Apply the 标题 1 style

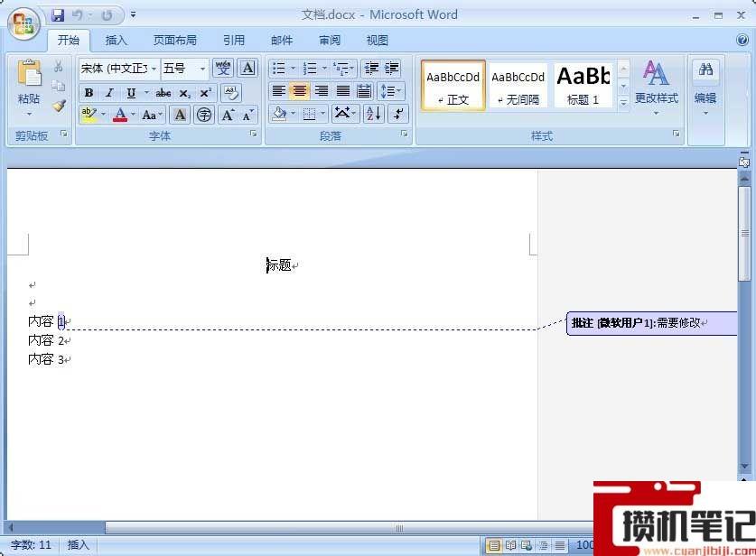pyautogui.click(x=583, y=87)
